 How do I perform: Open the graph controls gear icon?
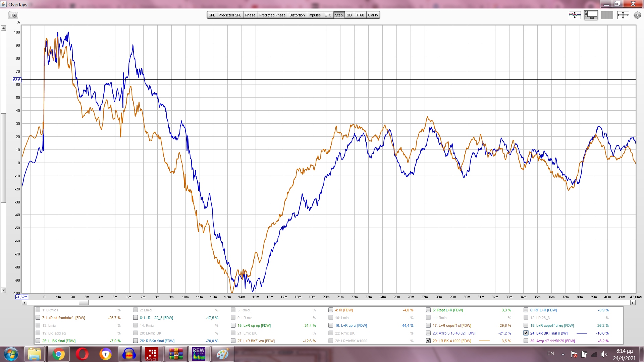(x=637, y=15)
